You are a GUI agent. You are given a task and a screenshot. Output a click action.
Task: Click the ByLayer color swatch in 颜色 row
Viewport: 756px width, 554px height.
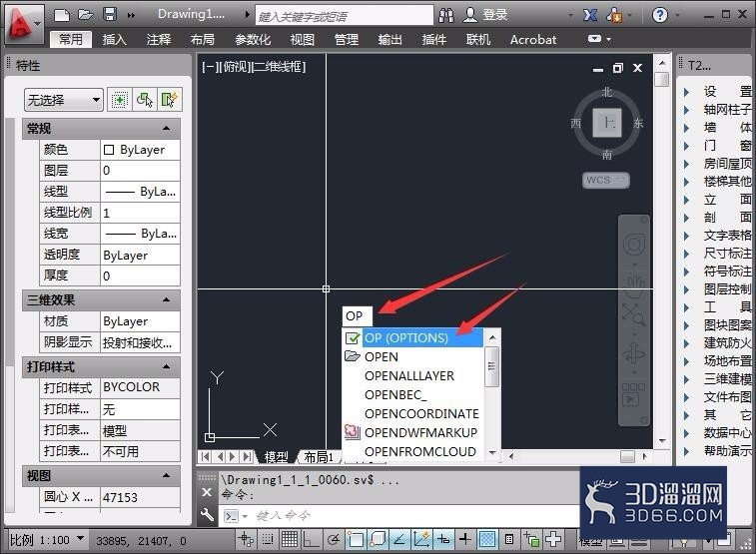click(x=109, y=150)
